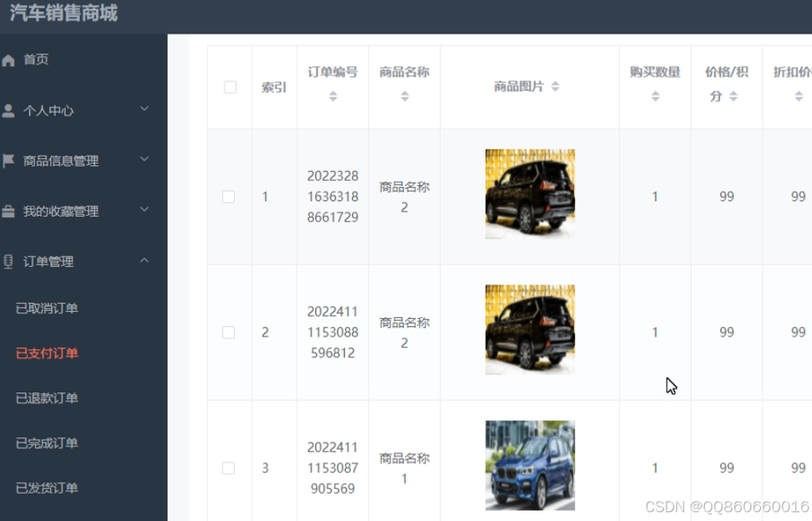Click the purchase quantity cell in row 1

655,197
